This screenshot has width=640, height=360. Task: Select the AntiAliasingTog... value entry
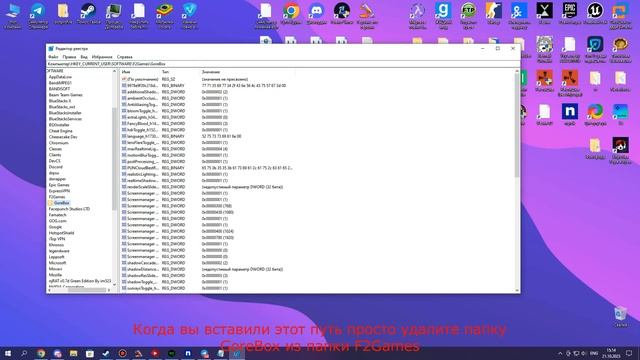pyautogui.click(x=140, y=104)
